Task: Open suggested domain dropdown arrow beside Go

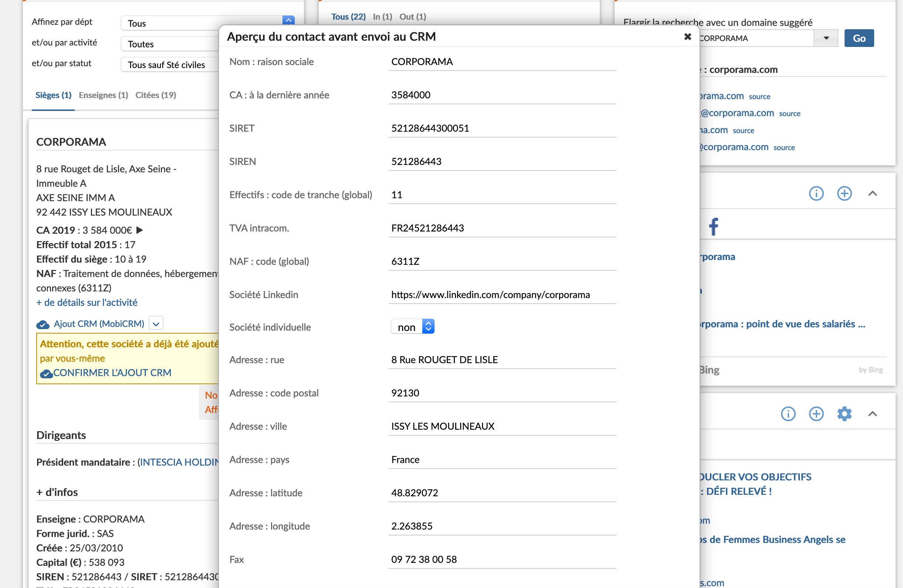Action: [826, 38]
